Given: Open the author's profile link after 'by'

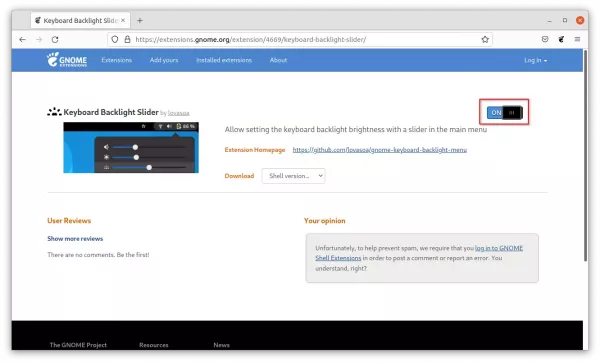Looking at the screenshot, I should click(179, 113).
